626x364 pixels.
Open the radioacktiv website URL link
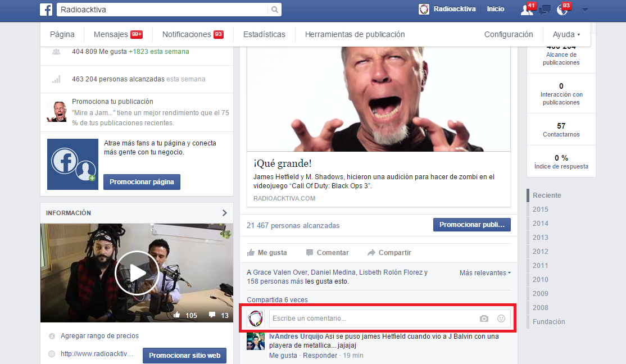tap(97, 354)
